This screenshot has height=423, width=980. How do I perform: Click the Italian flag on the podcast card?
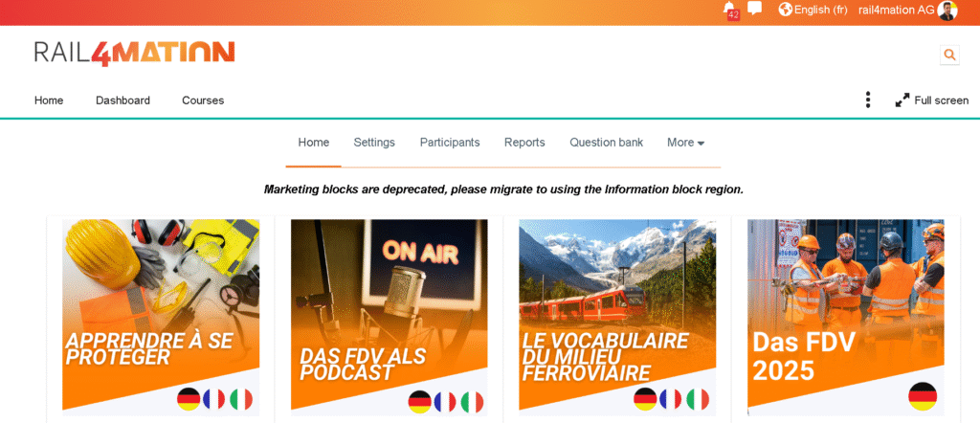[472, 402]
